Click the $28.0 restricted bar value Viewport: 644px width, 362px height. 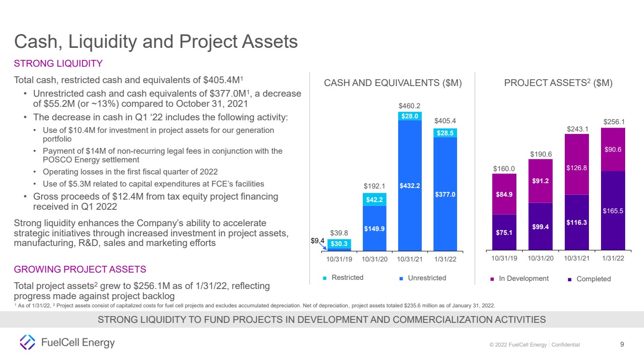point(410,116)
